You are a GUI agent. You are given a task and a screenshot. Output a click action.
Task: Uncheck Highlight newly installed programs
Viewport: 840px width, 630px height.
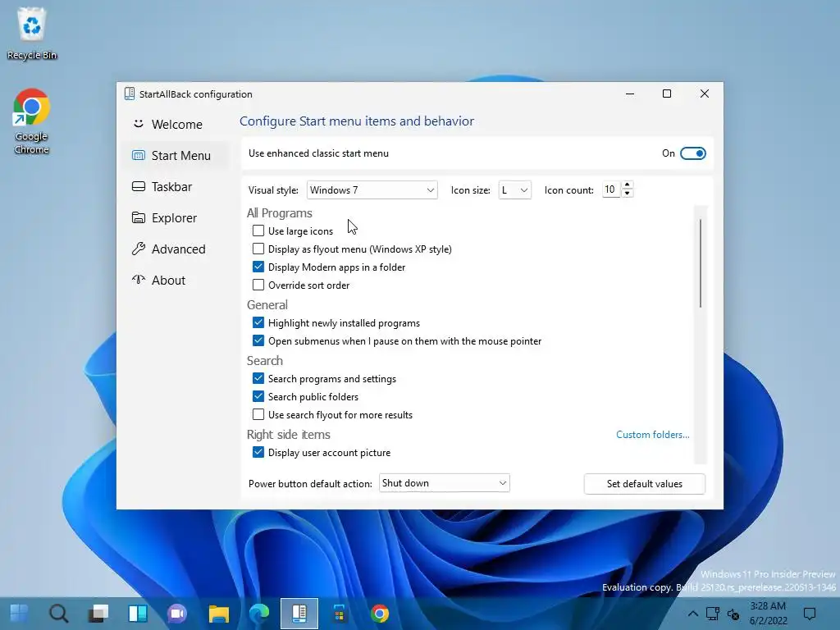258,322
